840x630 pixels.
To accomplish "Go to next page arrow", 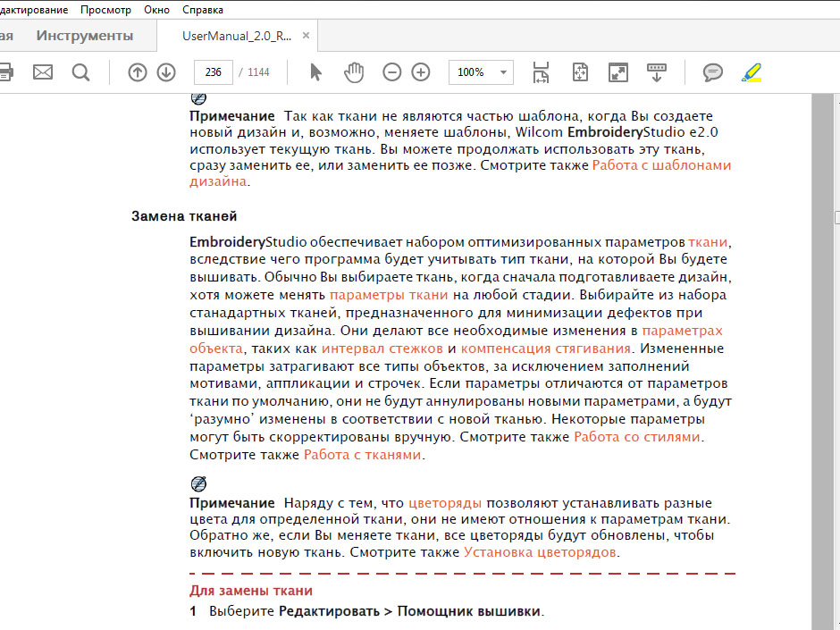I will [166, 72].
